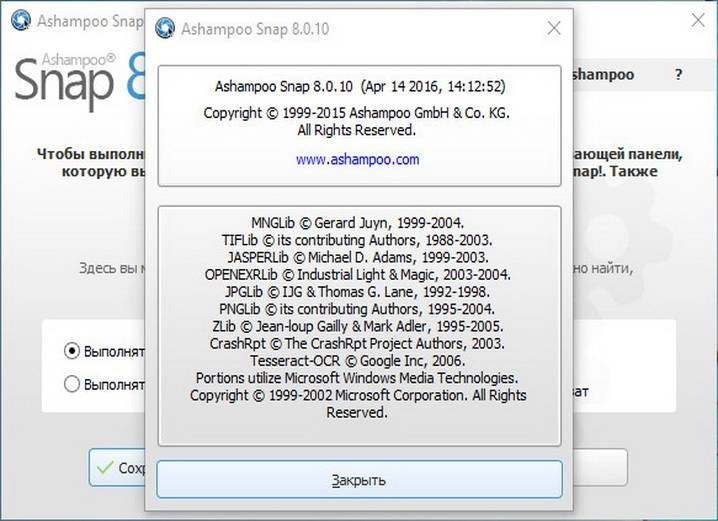Click the 'All Rights Reserved.' text under copyright
Image resolution: width=718 pixels, height=521 pixels.
click(357, 130)
